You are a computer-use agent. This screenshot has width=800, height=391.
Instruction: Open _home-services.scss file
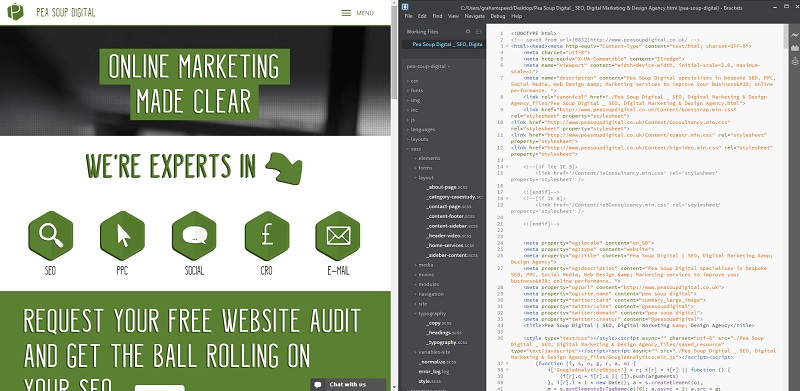pos(451,246)
